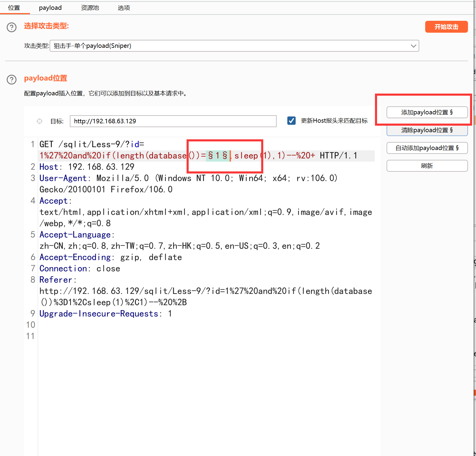Click 清除payload位置 § button

click(x=427, y=130)
